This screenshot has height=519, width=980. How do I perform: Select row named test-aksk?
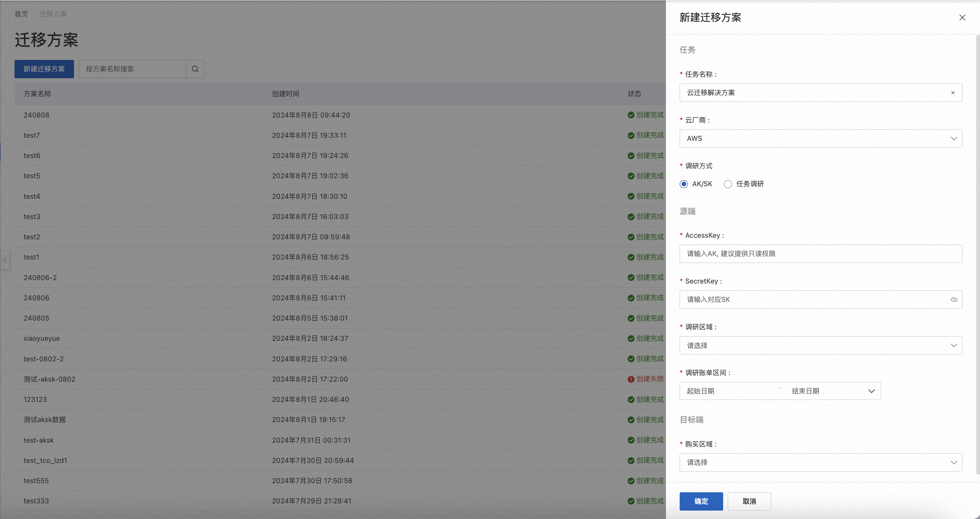[340, 440]
